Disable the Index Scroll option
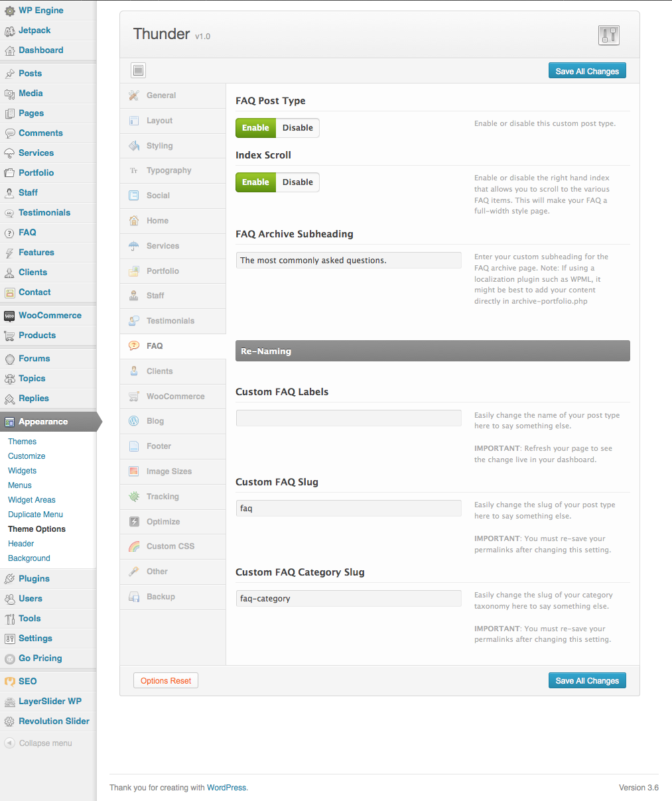 point(297,182)
